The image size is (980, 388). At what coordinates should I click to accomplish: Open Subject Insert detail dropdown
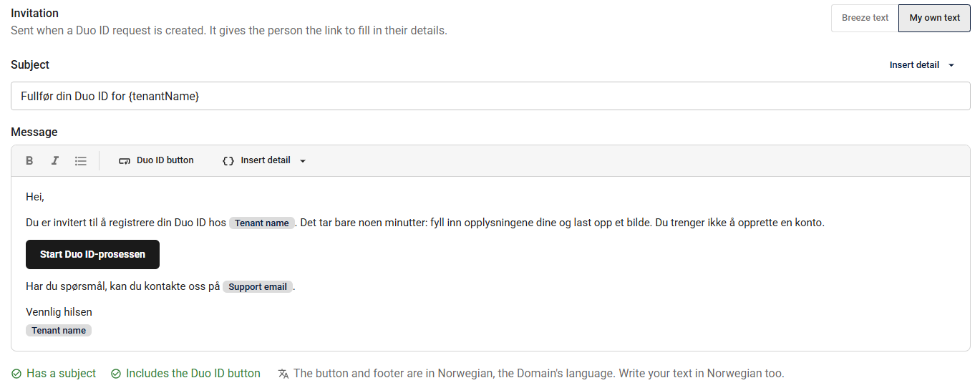coord(922,65)
